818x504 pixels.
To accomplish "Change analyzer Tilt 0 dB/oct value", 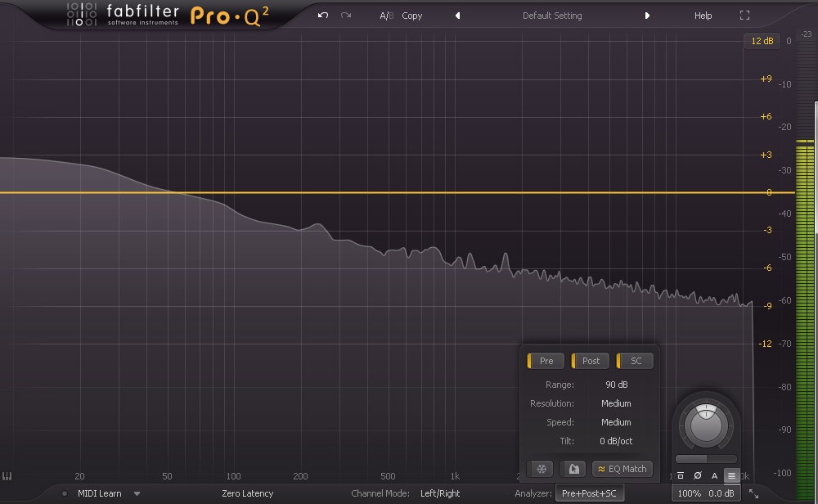I will click(x=616, y=441).
